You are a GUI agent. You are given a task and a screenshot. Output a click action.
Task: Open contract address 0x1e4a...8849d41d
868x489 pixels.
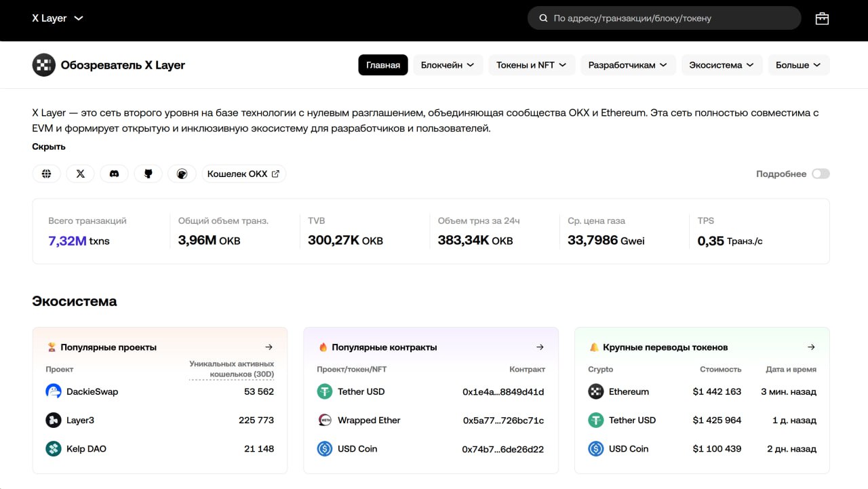pyautogui.click(x=503, y=391)
